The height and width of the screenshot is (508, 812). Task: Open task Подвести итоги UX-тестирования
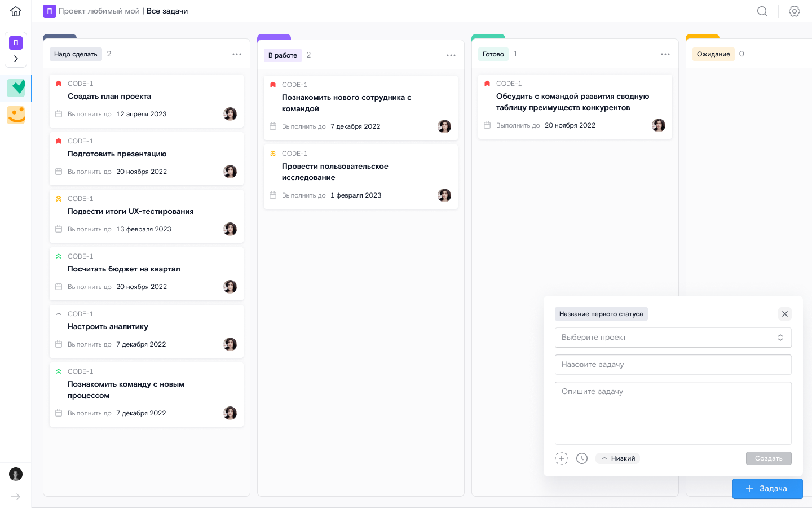pos(147,216)
